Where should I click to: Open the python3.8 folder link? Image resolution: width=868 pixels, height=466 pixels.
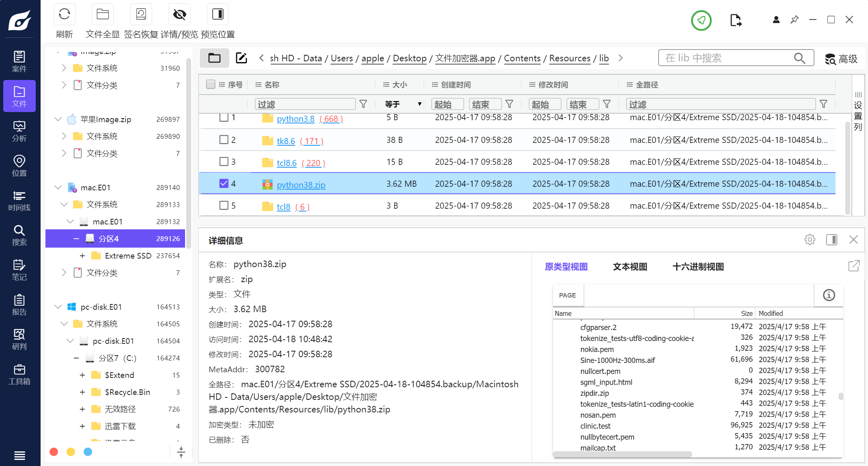click(295, 119)
